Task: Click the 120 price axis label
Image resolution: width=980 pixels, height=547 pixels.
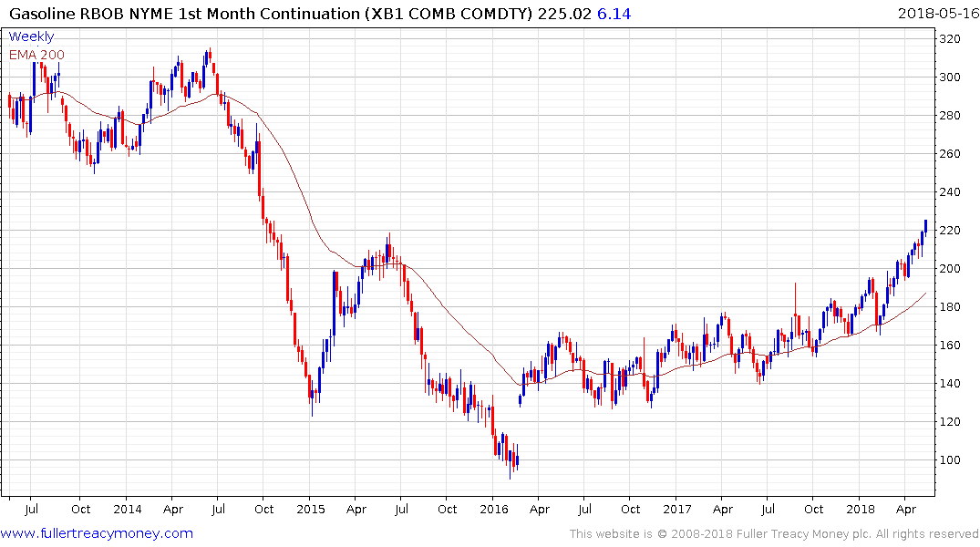Action: (x=950, y=421)
